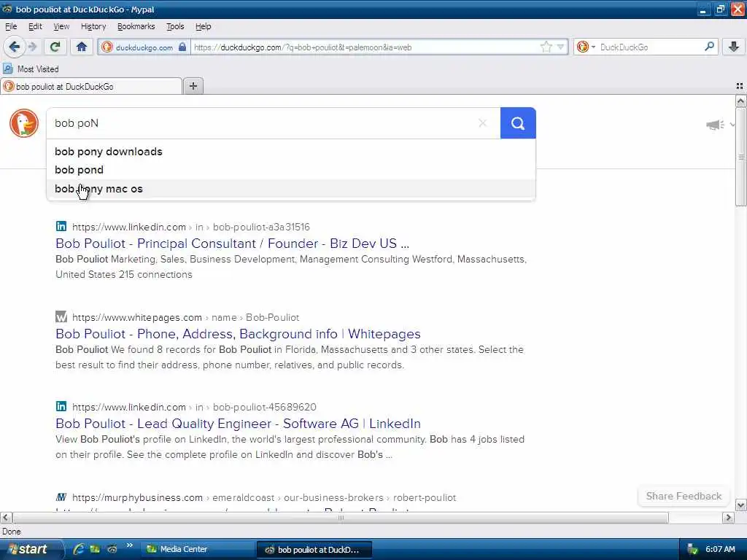Launch Internet Explorer from quick launch

point(79,549)
